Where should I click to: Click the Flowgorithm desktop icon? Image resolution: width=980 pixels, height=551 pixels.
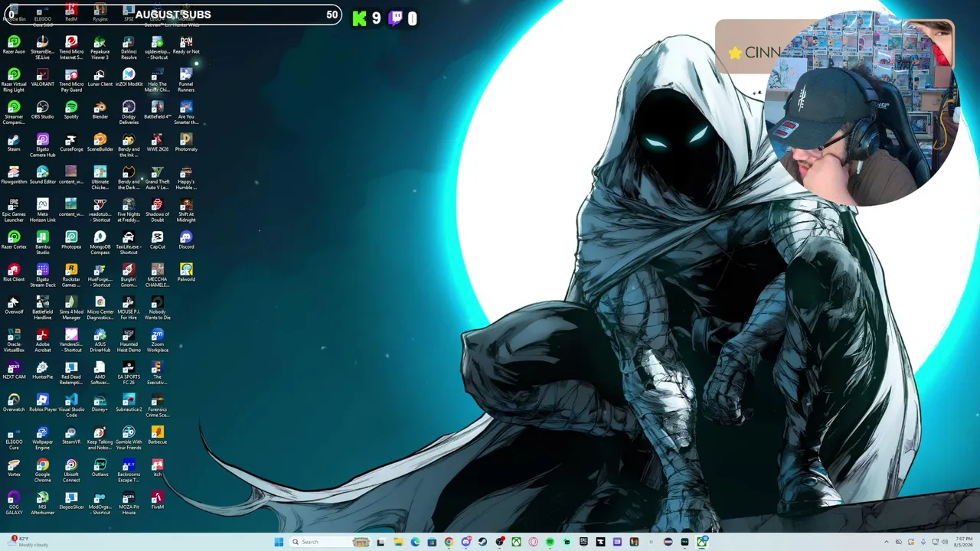[14, 176]
